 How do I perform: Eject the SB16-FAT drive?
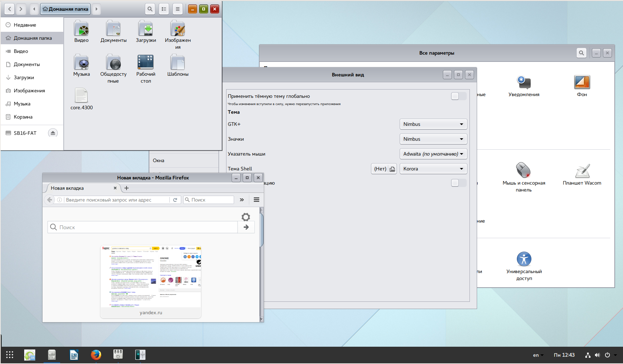[53, 133]
